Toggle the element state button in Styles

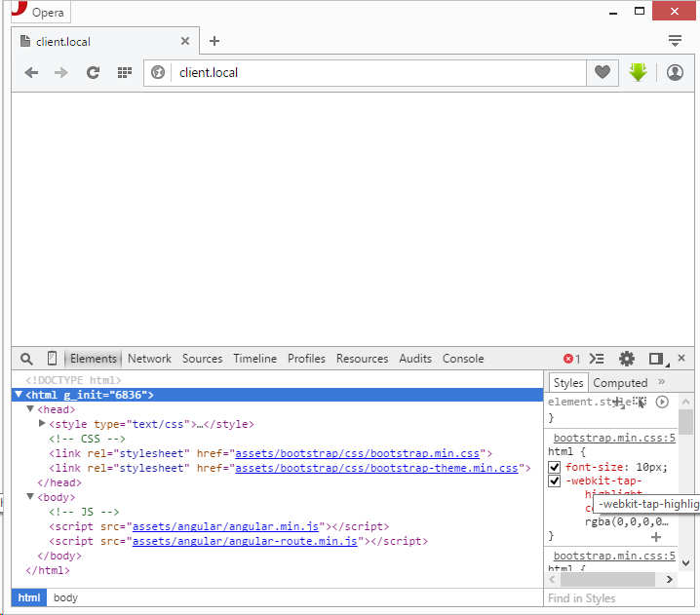(x=641, y=402)
